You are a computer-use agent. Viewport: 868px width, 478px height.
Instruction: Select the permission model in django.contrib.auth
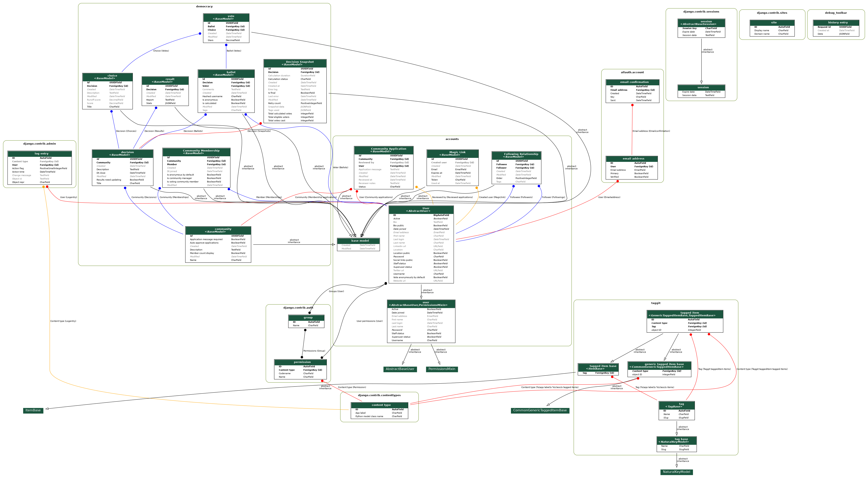[x=302, y=362]
